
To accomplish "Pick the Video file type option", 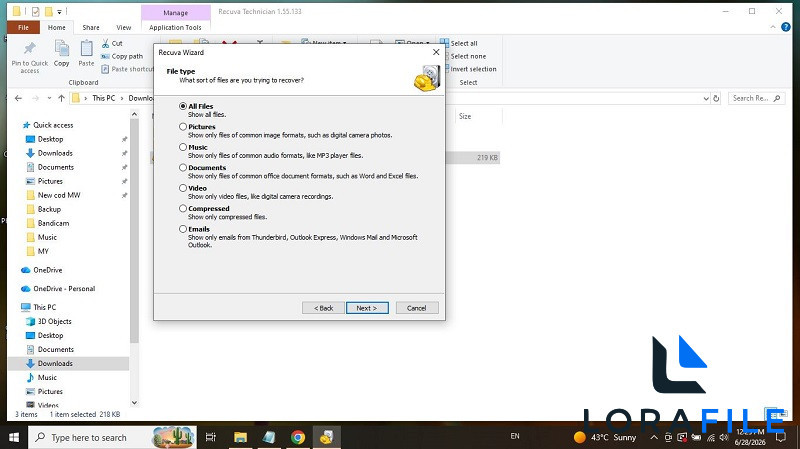I will click(183, 188).
